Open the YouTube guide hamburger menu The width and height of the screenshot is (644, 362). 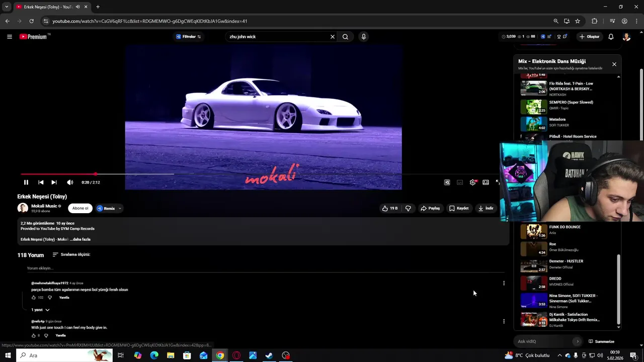click(x=9, y=37)
